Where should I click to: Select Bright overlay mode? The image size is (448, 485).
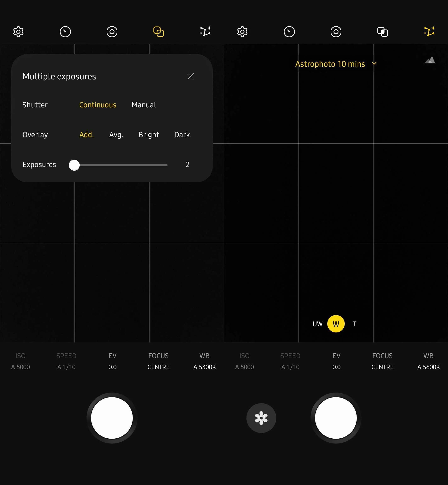point(149,135)
